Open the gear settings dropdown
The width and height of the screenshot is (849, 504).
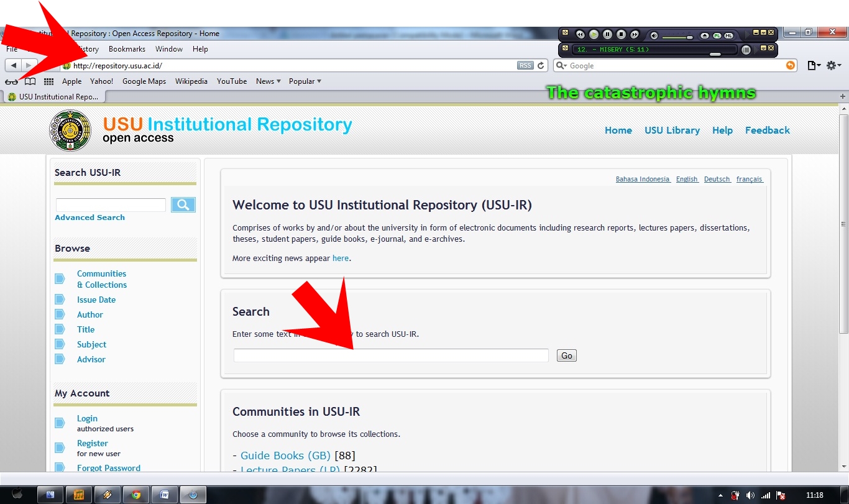[833, 65]
